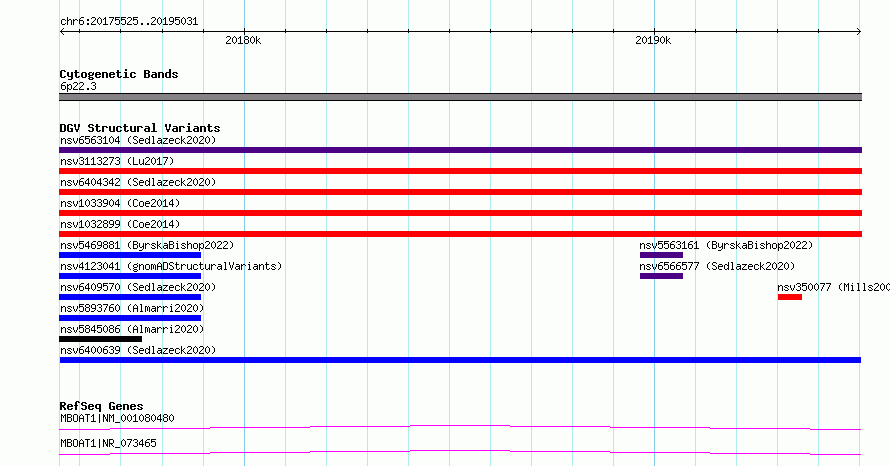Open variant label nsv1032899 (Coe2014)
The width and height of the screenshot is (890, 466).
tap(120, 224)
